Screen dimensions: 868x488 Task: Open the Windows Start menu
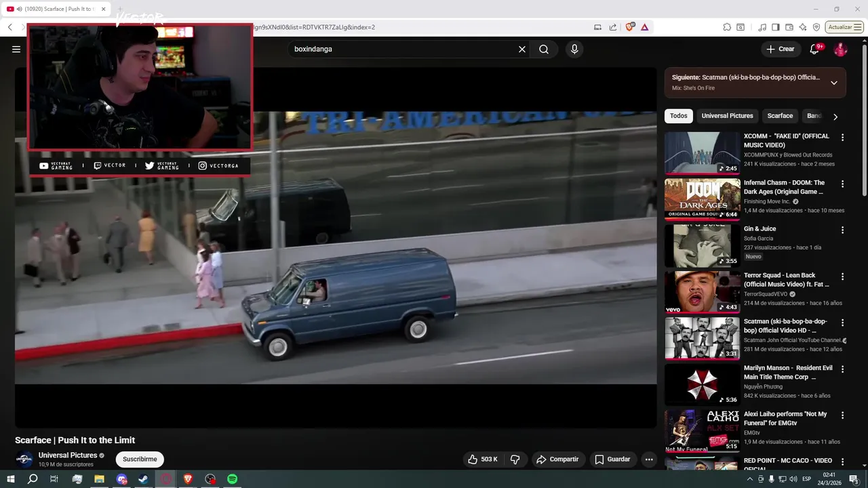tap(11, 479)
